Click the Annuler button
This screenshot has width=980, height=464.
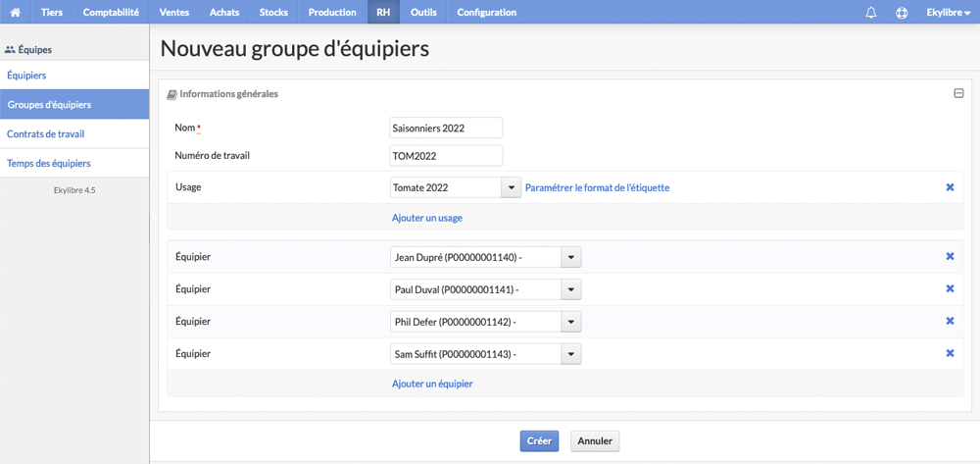pyautogui.click(x=595, y=440)
